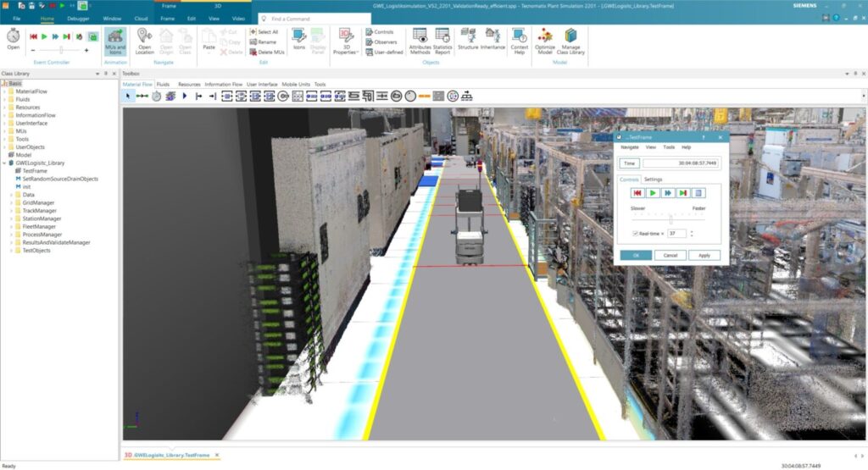
Task: Click dialog green play button
Action: pyautogui.click(x=652, y=193)
